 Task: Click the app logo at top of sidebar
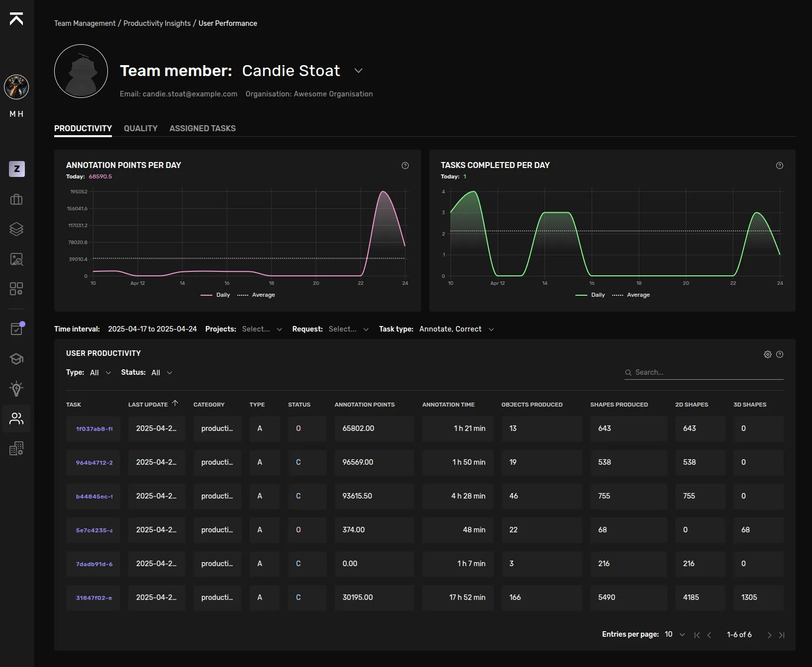click(16, 19)
